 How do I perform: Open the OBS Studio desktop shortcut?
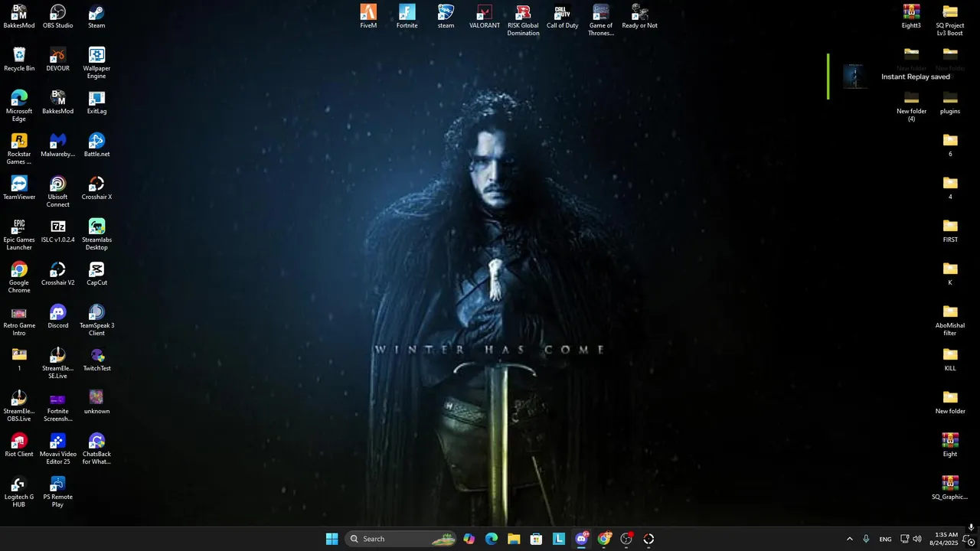(x=57, y=17)
